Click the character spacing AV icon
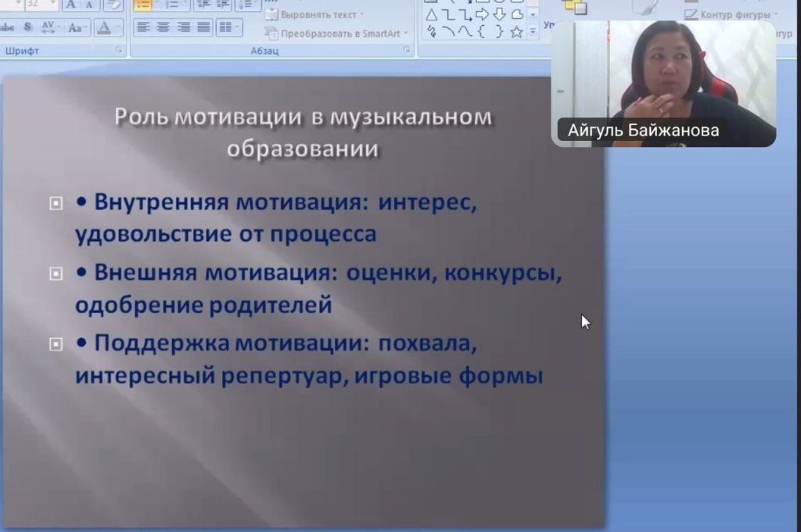Image resolution: width=801 pixels, height=532 pixels. click(x=48, y=27)
